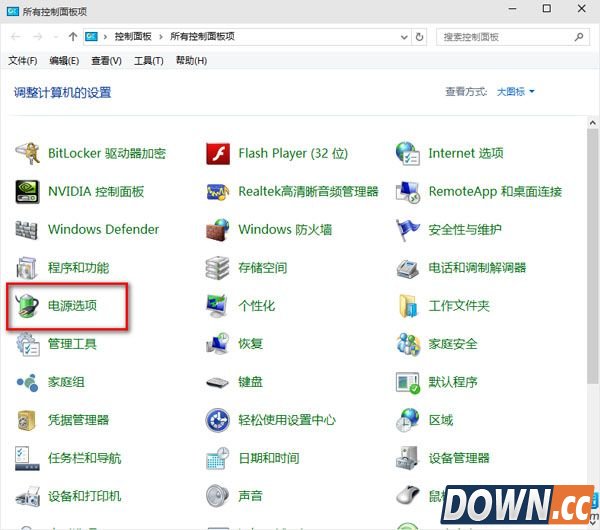Screen dimensions: 600x530
Task: Open the 家庭安全 people icon
Action: point(408,344)
